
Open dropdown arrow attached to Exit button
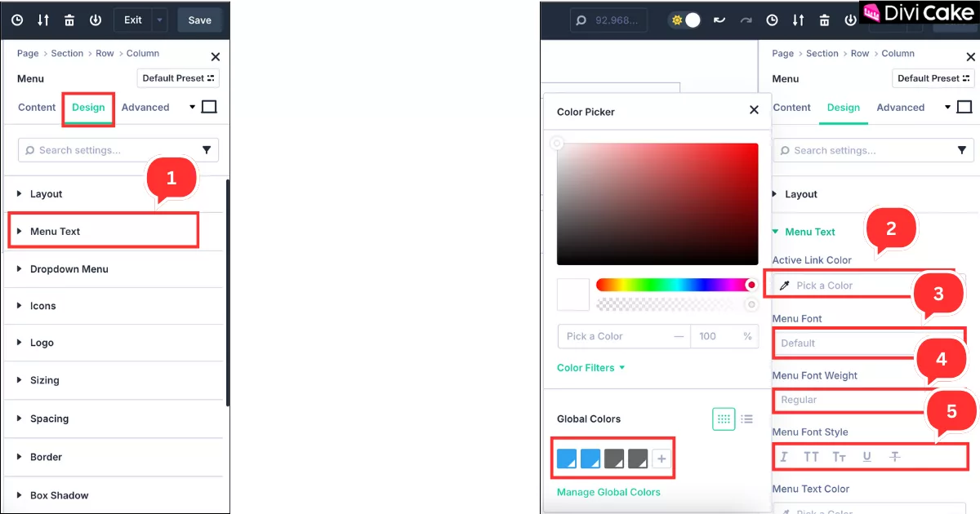click(x=160, y=20)
